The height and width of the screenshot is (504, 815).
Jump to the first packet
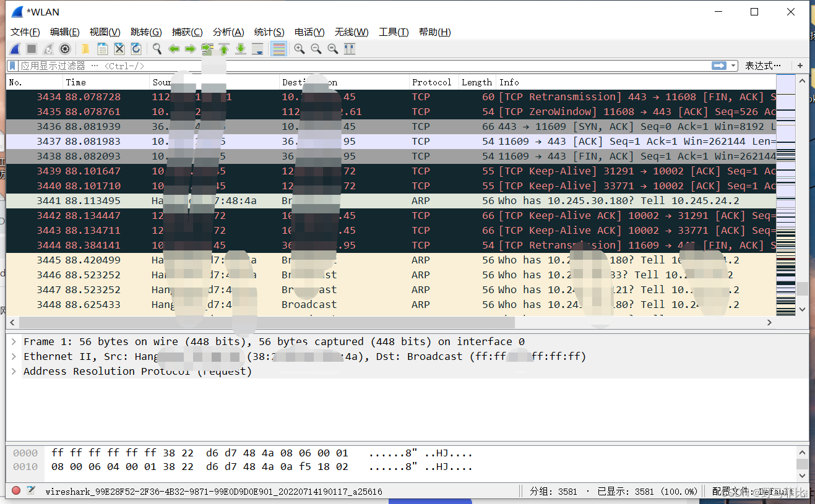pyautogui.click(x=224, y=49)
